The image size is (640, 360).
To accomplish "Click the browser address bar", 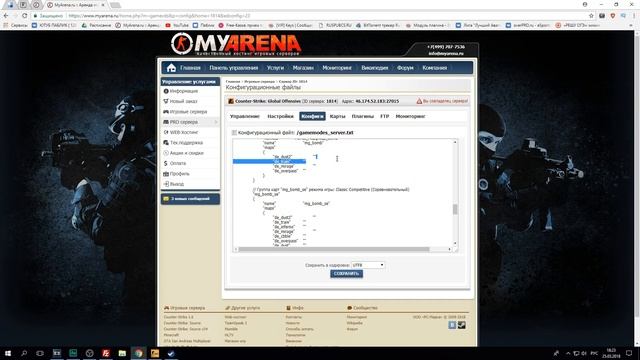I will pyautogui.click(x=310, y=16).
